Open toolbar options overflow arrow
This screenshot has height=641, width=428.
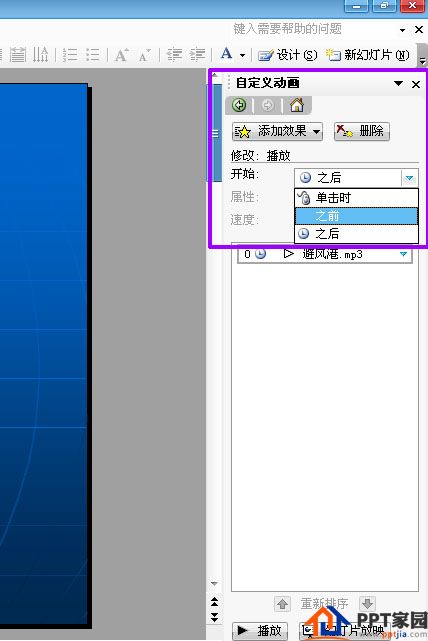click(x=423, y=60)
